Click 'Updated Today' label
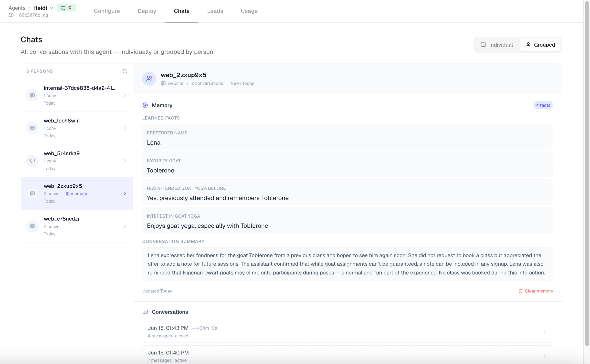The width and height of the screenshot is (590, 364). (157, 291)
